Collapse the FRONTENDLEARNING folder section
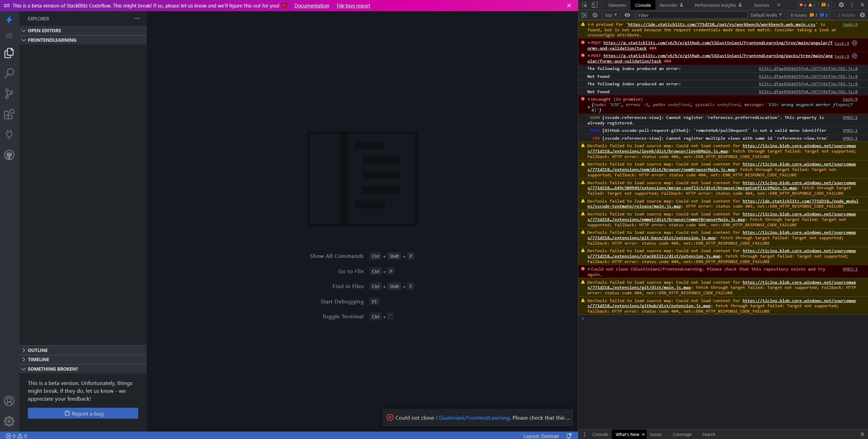 click(x=83, y=40)
